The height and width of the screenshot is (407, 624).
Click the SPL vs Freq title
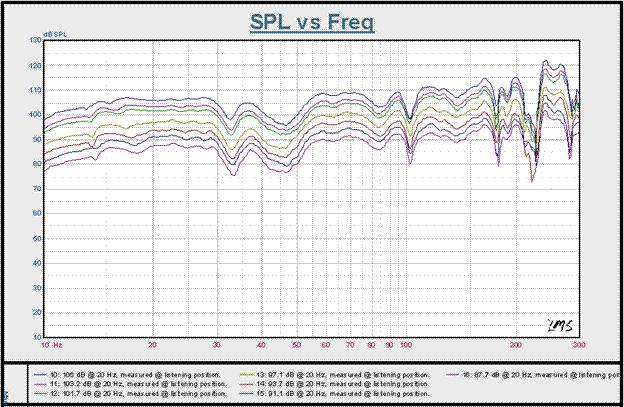coord(311,21)
